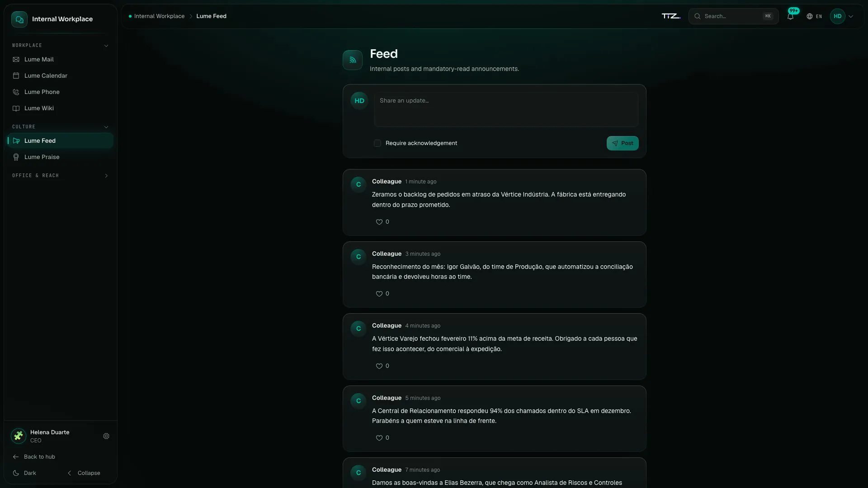868x488 pixels.
Task: Open settings gear next to Helena Duarte
Action: [106, 436]
